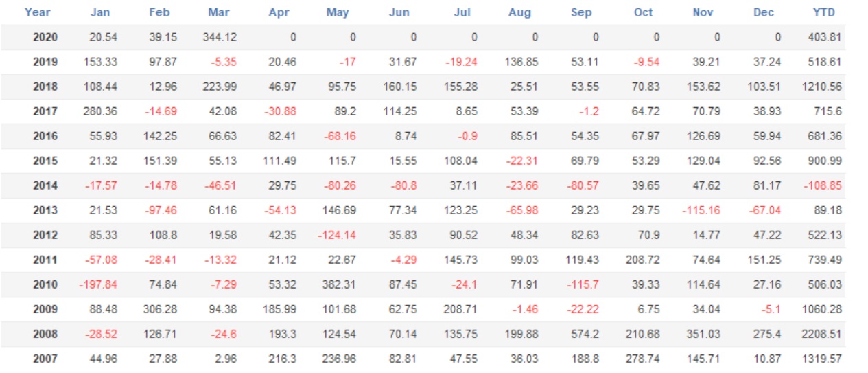Viewport: 868px width, 373px height.
Task: Select the Mar column header
Action: pos(219,12)
